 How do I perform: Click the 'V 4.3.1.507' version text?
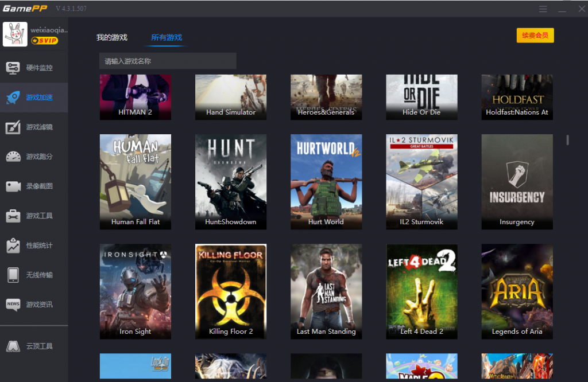tap(71, 9)
